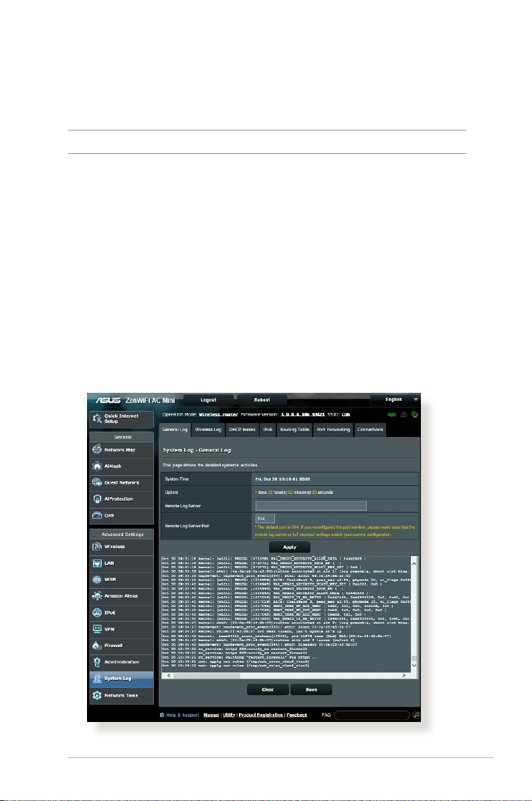Switch to DHCP leases tab

pyautogui.click(x=242, y=430)
